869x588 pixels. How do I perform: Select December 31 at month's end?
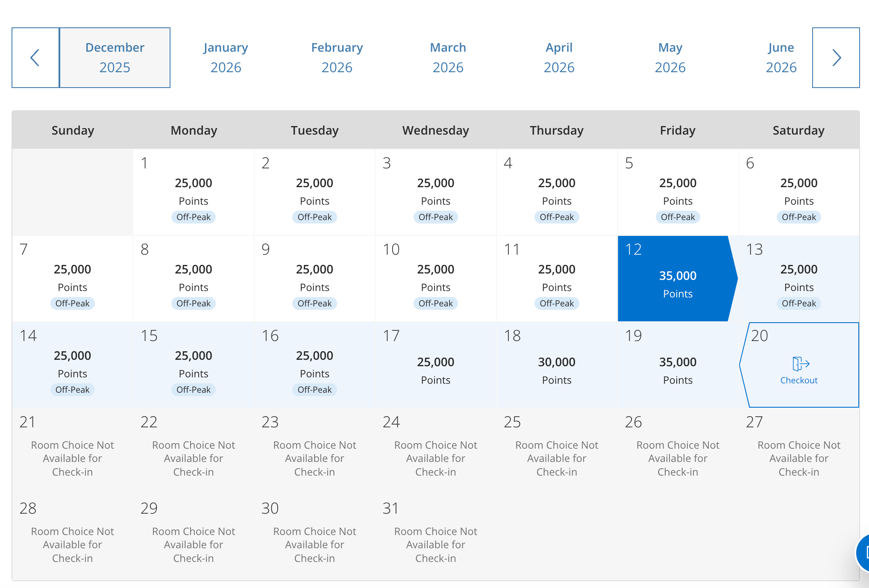pyautogui.click(x=435, y=534)
